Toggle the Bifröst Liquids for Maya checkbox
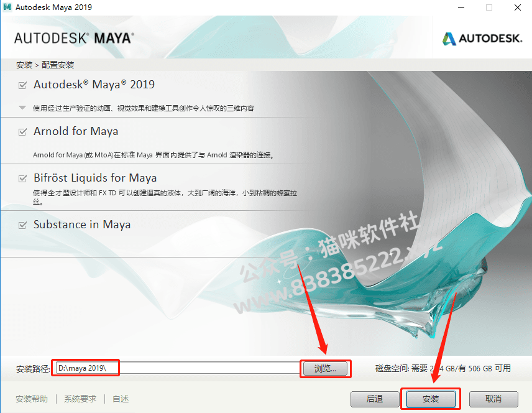This screenshot has width=532, height=413. pyautogui.click(x=22, y=179)
